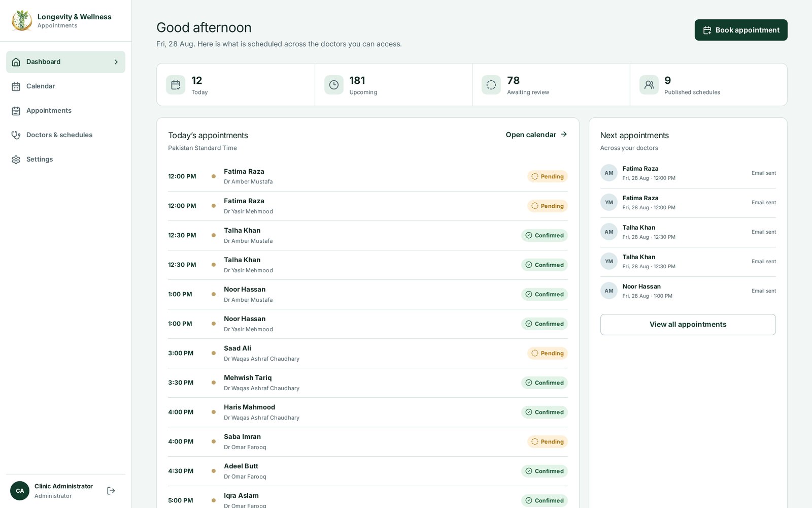The height and width of the screenshot is (508, 812).
Task: Open the Calendar page from sidebar
Action: (x=65, y=86)
